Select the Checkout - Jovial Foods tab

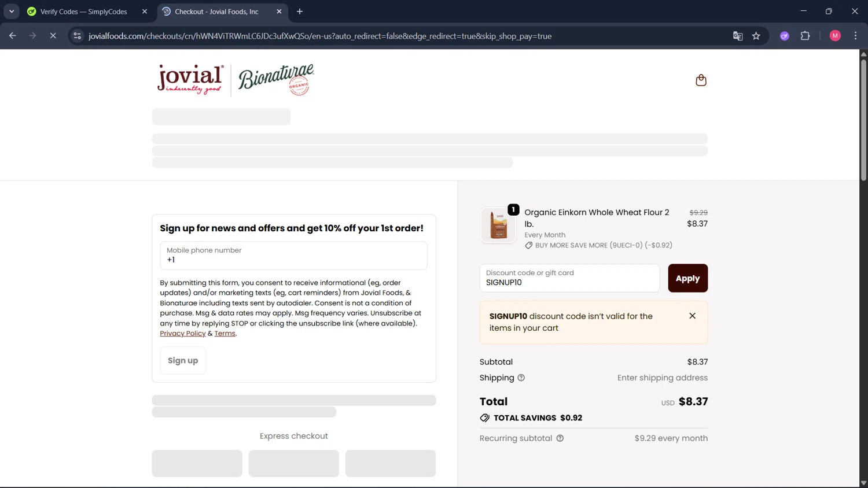click(x=216, y=12)
